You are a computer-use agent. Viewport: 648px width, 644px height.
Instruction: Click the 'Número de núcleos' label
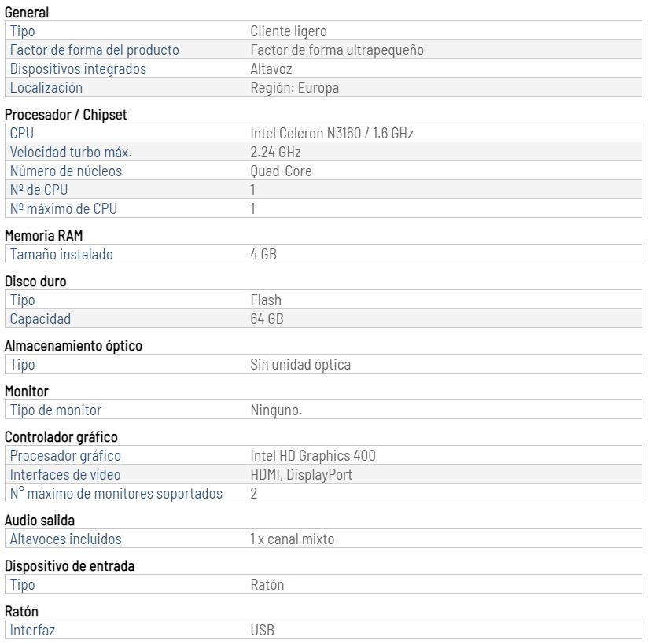pos(66,171)
